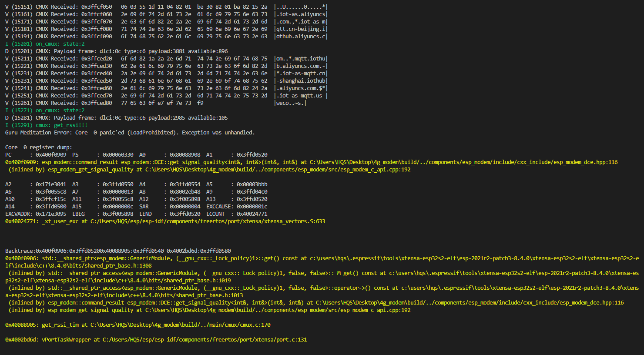Viewport: 644px width, 355px height.
Task: Click the hex dump line at 0x3ffced80
Action: coord(131,103)
